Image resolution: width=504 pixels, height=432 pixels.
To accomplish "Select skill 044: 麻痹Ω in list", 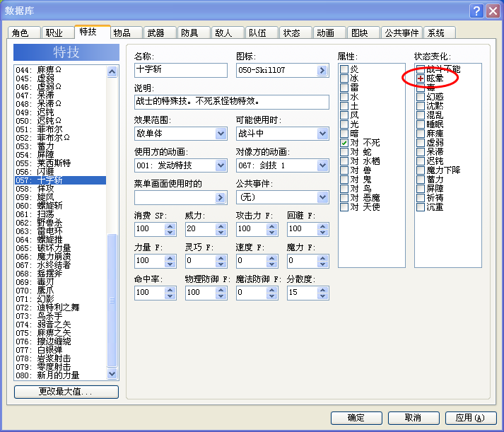I will coord(60,70).
